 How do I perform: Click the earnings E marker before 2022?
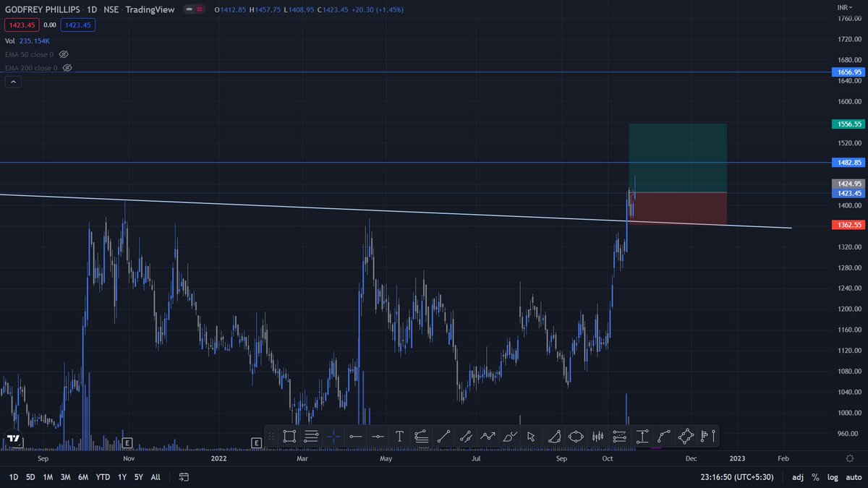point(255,442)
